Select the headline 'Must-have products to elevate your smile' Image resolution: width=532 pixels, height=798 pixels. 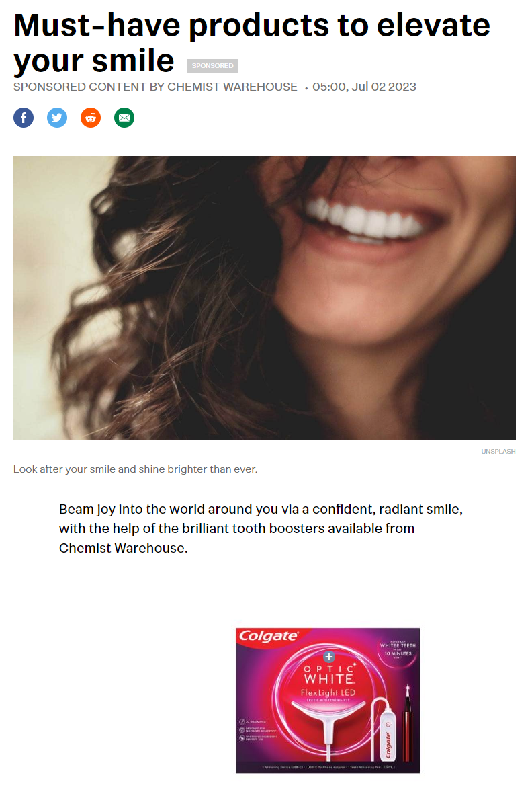pyautogui.click(x=252, y=43)
